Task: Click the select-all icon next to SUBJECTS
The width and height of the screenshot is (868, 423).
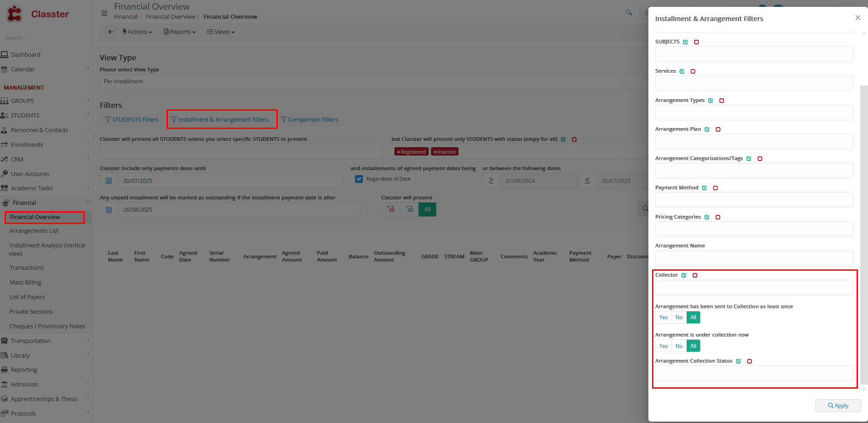Action: click(x=685, y=42)
